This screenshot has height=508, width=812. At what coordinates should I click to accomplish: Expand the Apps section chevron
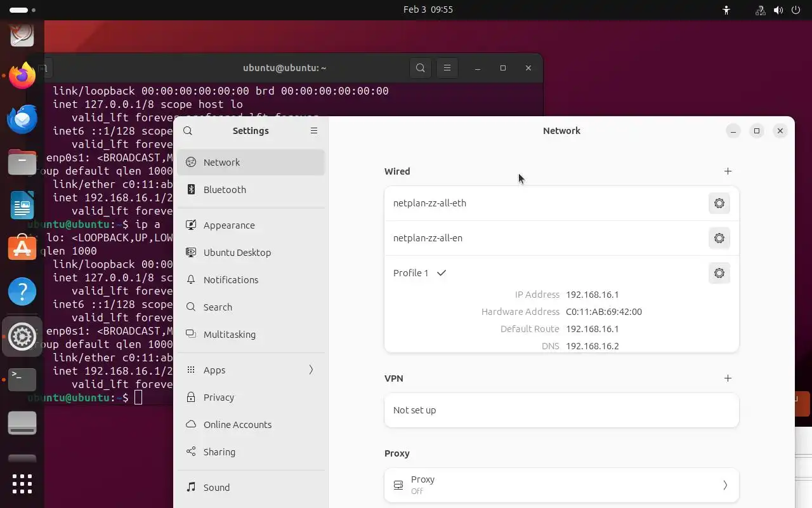click(311, 370)
